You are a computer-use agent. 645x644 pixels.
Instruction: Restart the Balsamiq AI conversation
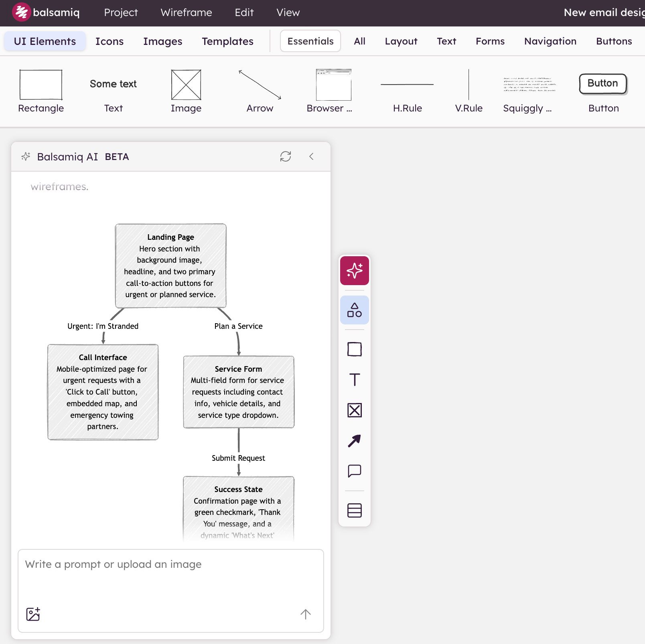pyautogui.click(x=285, y=157)
